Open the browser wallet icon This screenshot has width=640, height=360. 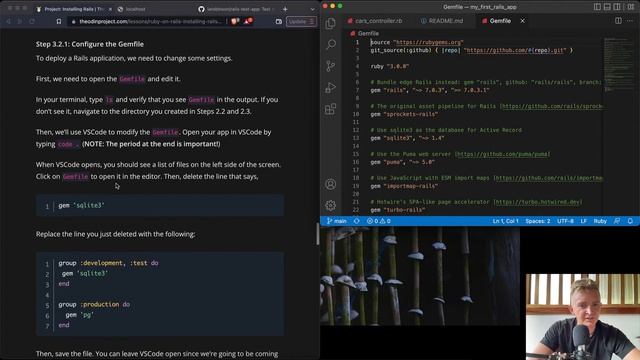pos(279,21)
